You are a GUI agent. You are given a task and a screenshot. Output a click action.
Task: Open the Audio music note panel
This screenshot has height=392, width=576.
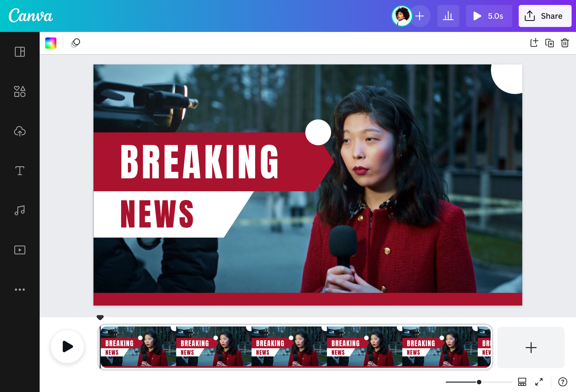coord(20,210)
